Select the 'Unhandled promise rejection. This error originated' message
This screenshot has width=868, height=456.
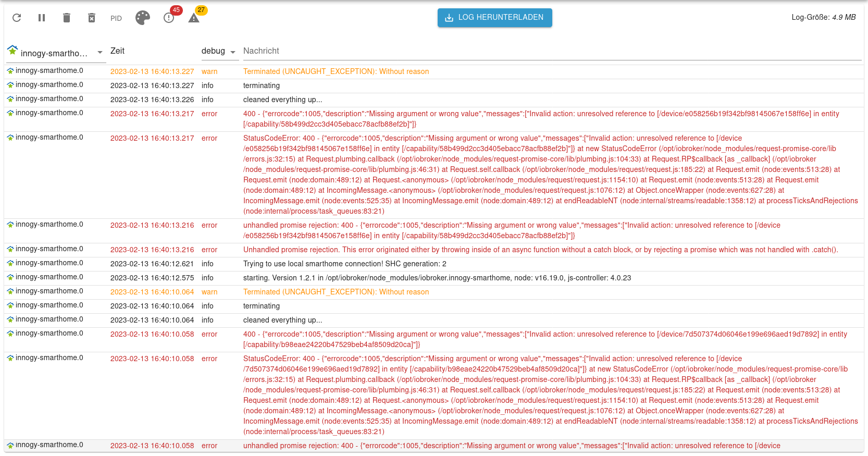pyautogui.click(x=541, y=250)
